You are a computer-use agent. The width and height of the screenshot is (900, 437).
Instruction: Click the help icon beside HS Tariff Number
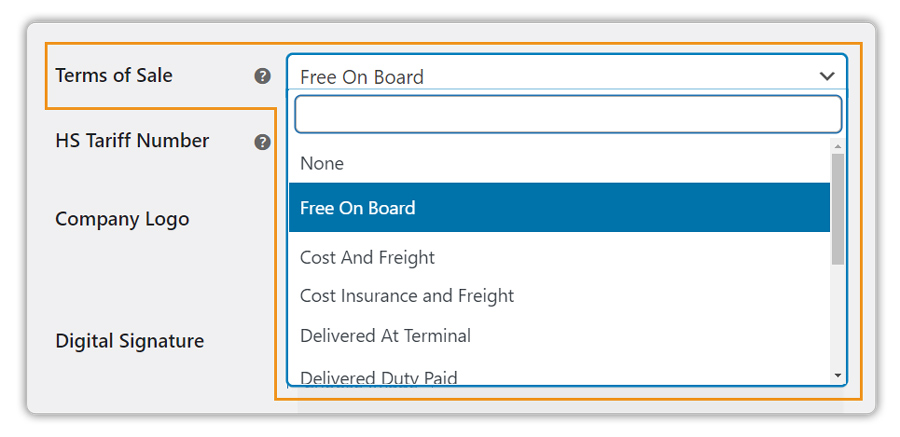pos(262,142)
